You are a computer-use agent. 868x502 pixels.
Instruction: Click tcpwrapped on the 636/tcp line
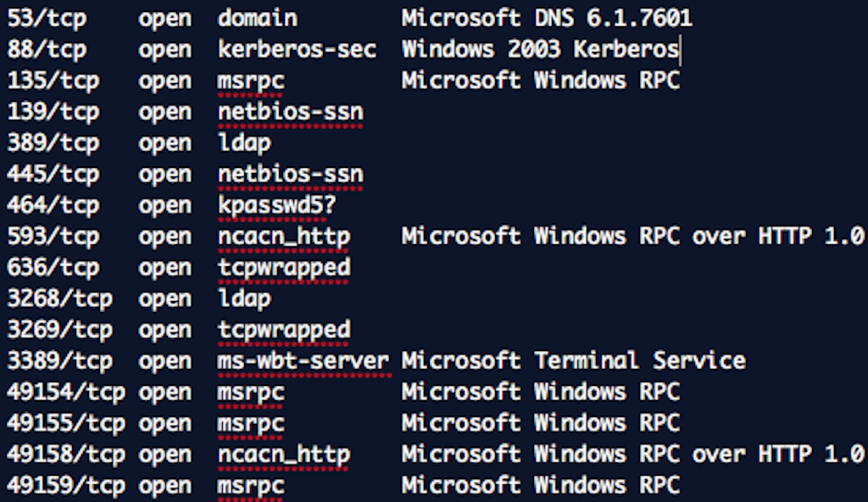click(x=283, y=267)
